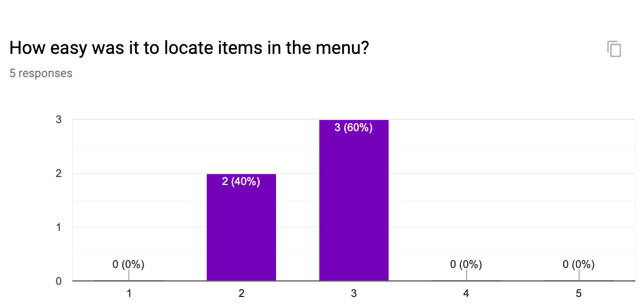Click the purple bar for rating 2
The height and width of the screenshot is (306, 644).
point(241,227)
